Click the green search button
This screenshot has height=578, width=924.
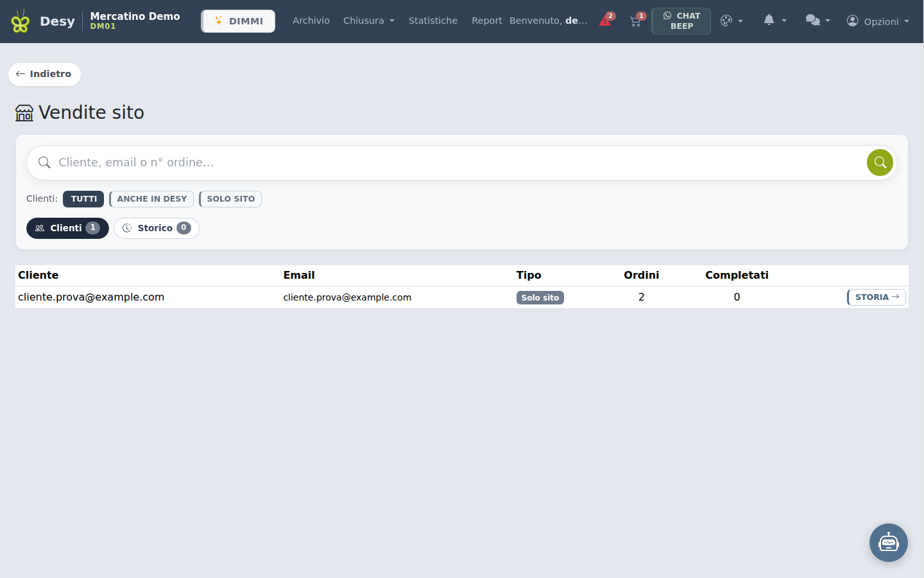(x=880, y=162)
